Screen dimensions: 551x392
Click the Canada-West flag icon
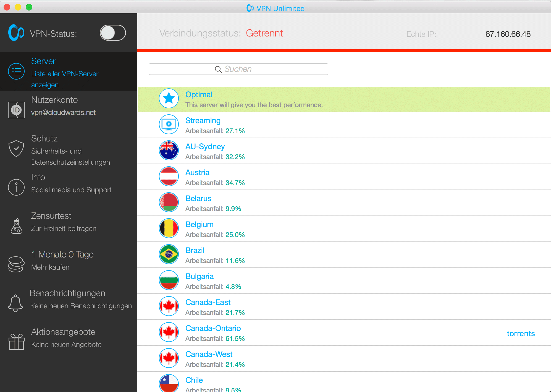[169, 358]
